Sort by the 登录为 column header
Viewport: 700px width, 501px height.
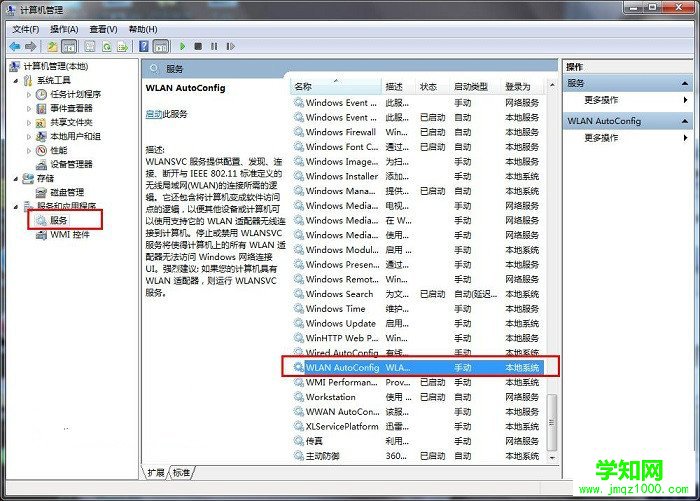coord(524,87)
